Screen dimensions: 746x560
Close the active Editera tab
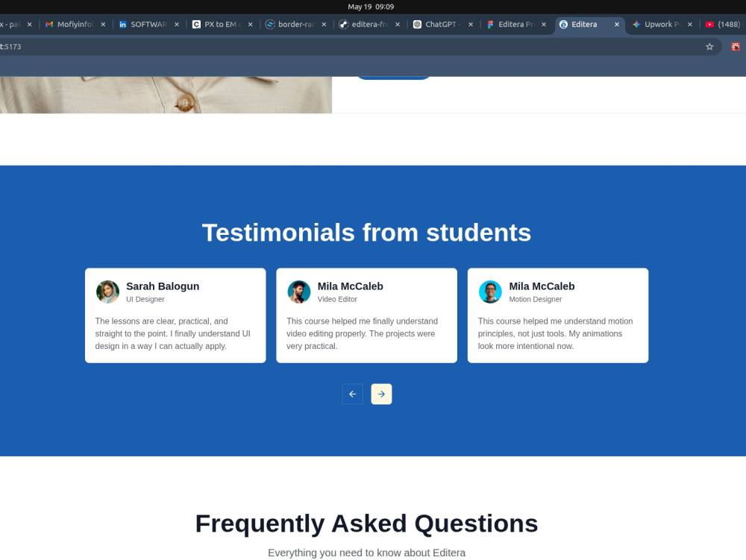click(617, 25)
